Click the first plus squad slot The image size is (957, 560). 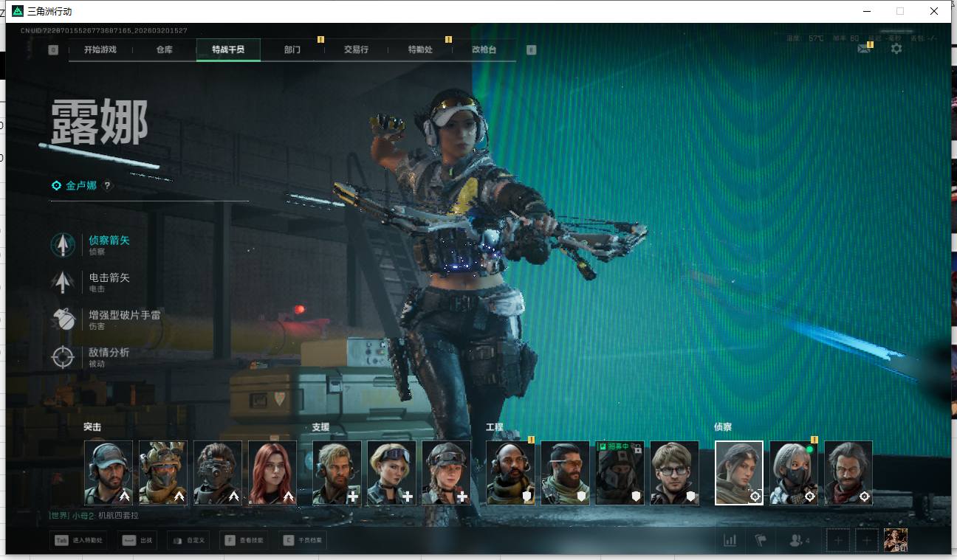(837, 540)
